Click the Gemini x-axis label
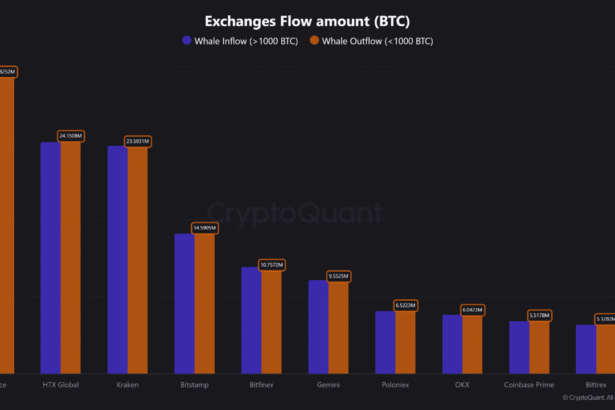The image size is (615, 410). point(328,384)
